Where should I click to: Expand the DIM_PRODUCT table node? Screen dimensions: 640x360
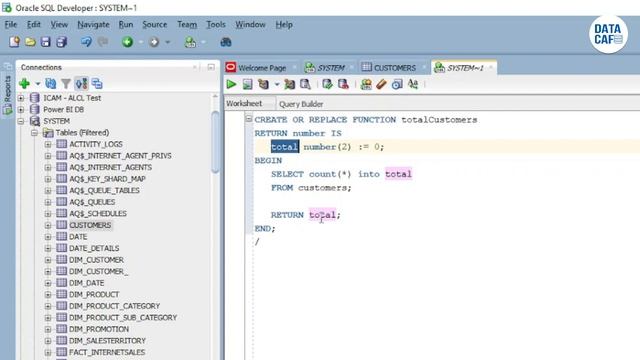48,294
